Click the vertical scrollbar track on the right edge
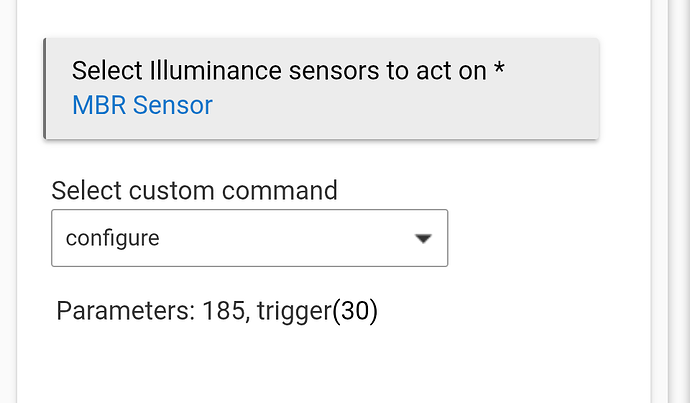Image resolution: width=690 pixels, height=403 pixels. tap(679, 202)
